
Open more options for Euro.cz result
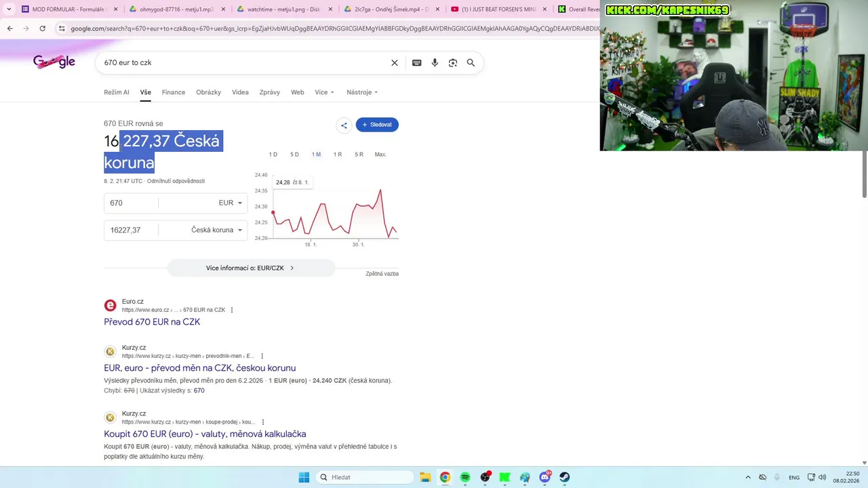coord(232,310)
